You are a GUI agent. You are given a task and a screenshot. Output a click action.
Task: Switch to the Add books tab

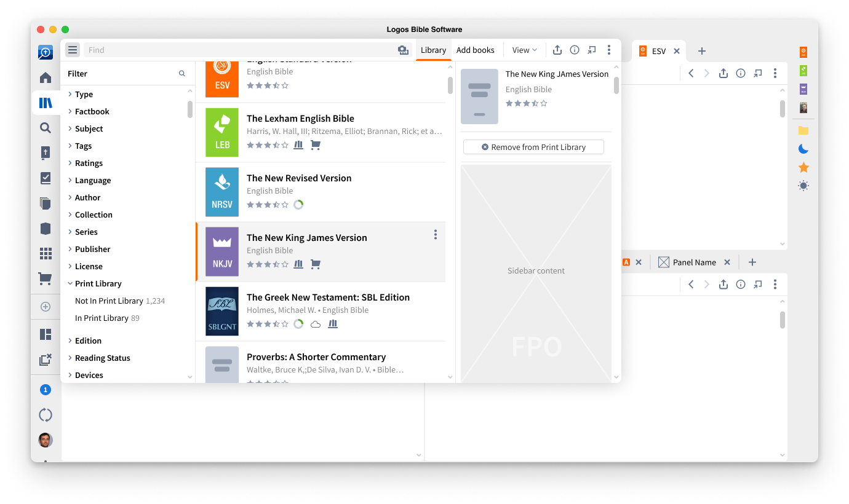pyautogui.click(x=476, y=50)
